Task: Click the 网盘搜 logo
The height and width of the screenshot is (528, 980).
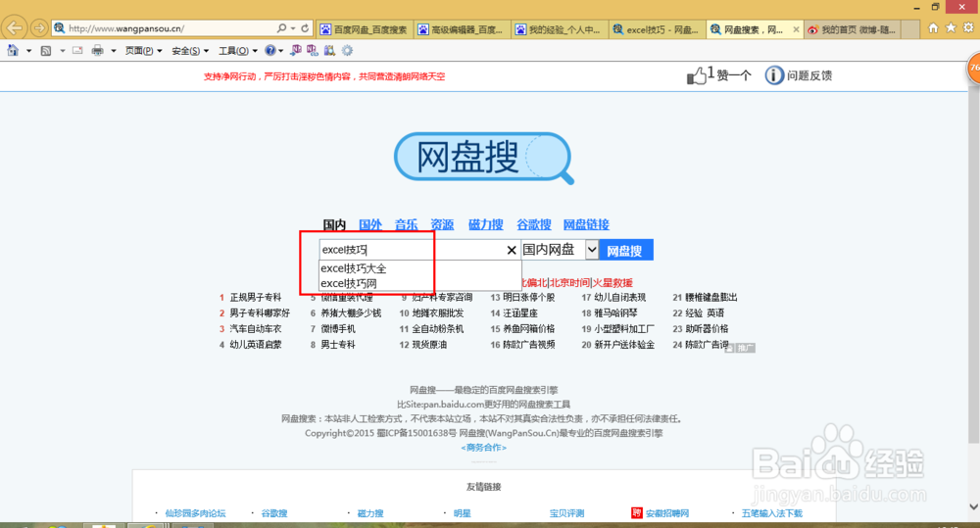Action: (484, 158)
